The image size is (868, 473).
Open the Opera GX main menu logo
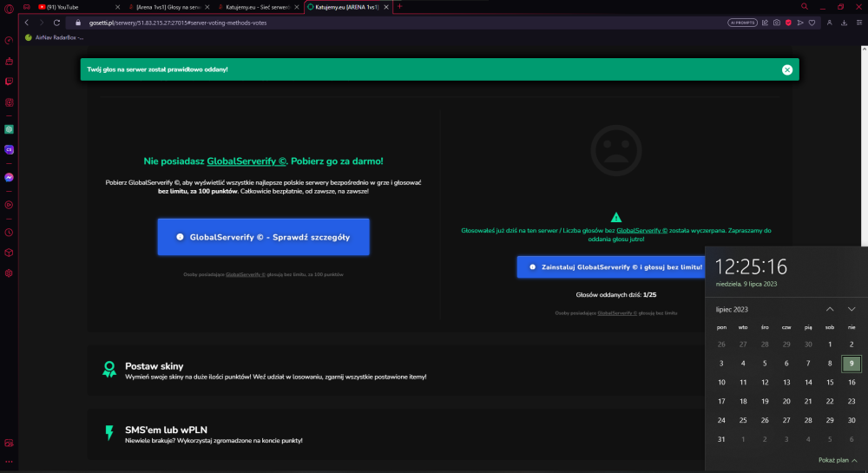(x=9, y=8)
